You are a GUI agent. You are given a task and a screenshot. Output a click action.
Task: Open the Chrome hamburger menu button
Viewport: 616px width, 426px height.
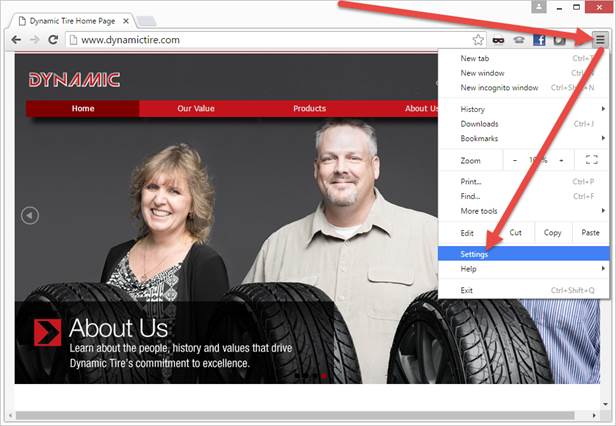600,40
